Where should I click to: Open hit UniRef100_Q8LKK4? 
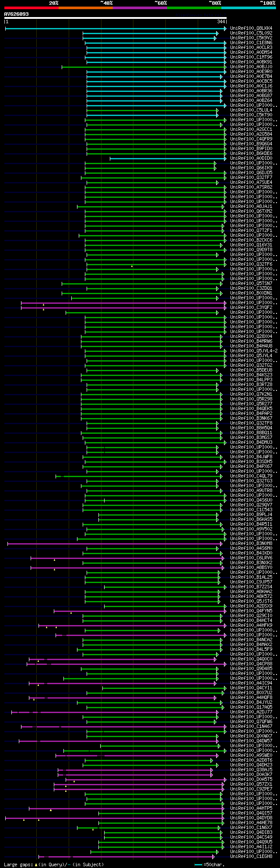(x=251, y=28)
